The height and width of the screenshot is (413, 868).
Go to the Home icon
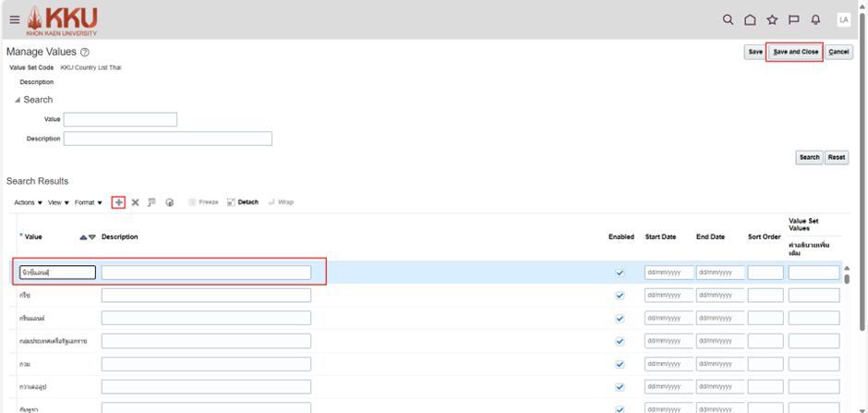[x=750, y=19]
